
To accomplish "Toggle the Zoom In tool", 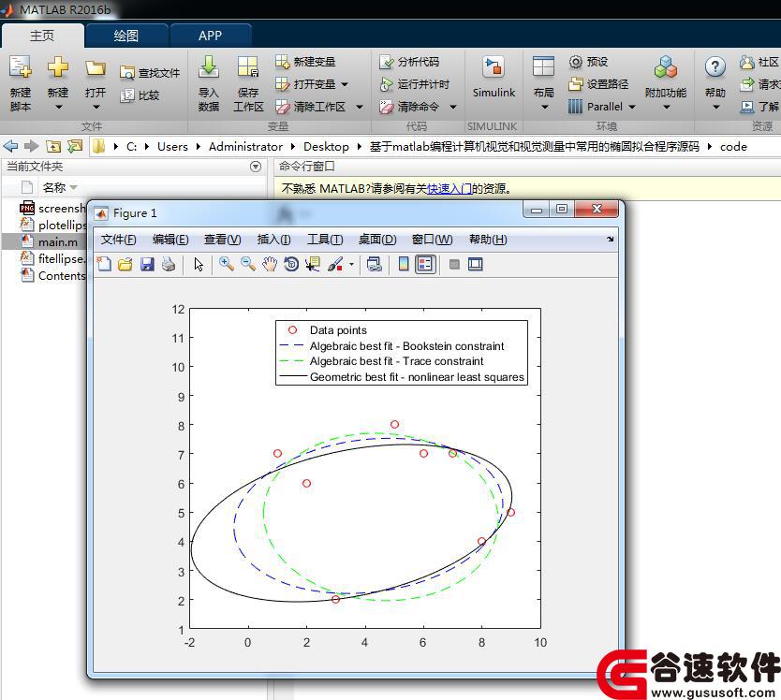I will [x=227, y=264].
